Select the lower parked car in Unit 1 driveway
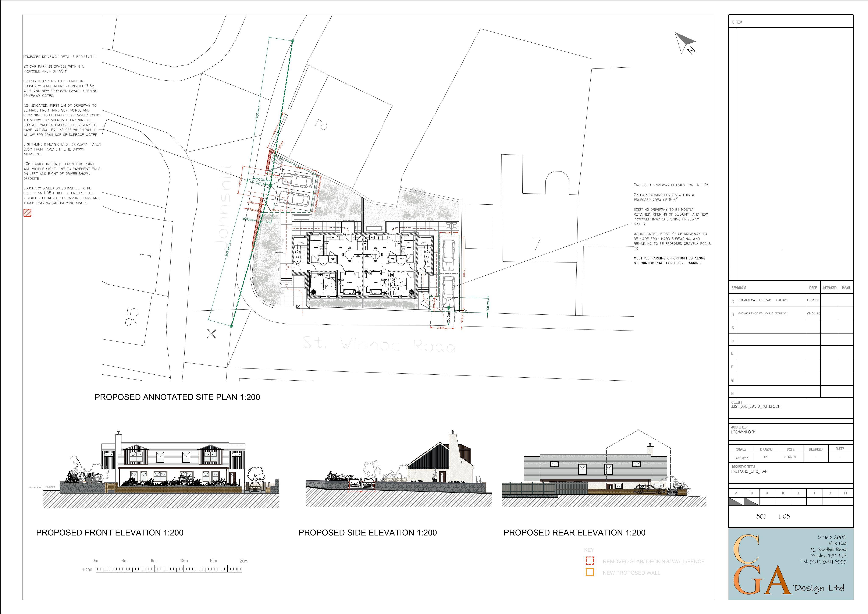Viewport: 868px width, 614px height. click(x=294, y=198)
